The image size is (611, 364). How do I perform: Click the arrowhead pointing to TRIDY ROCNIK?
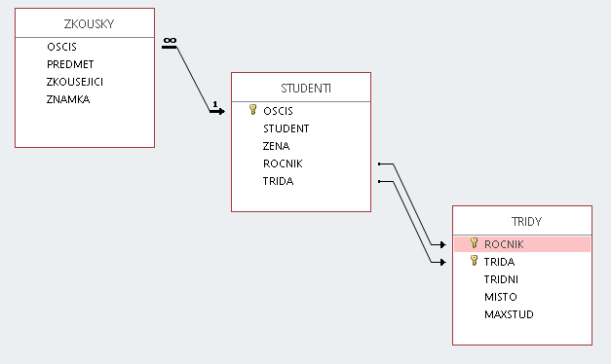(442, 245)
